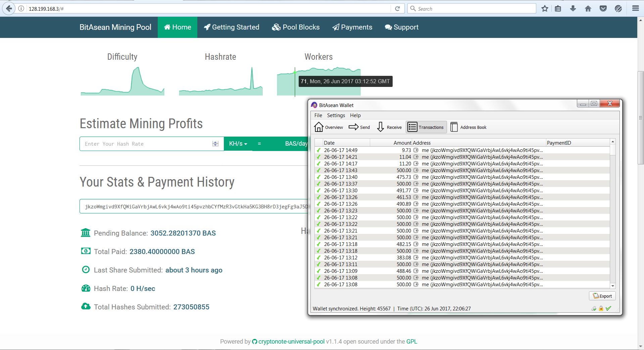This screenshot has width=644, height=350.
Task: Open the KH/s unit dropdown
Action: [238, 144]
